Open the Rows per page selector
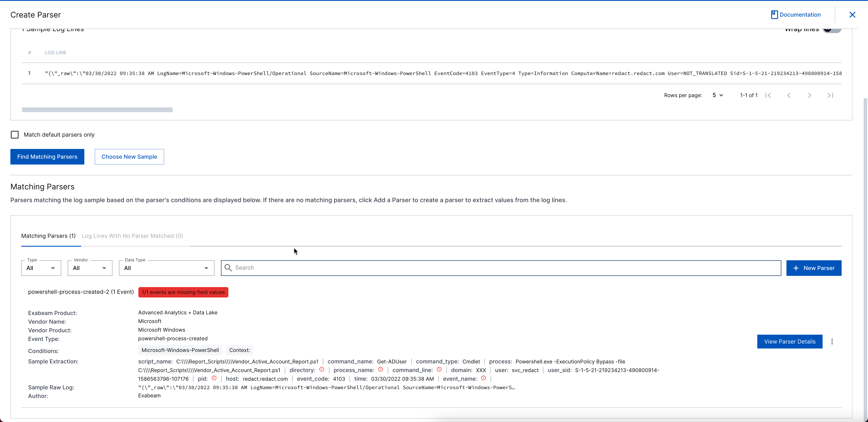This screenshot has height=422, width=868. [x=718, y=95]
